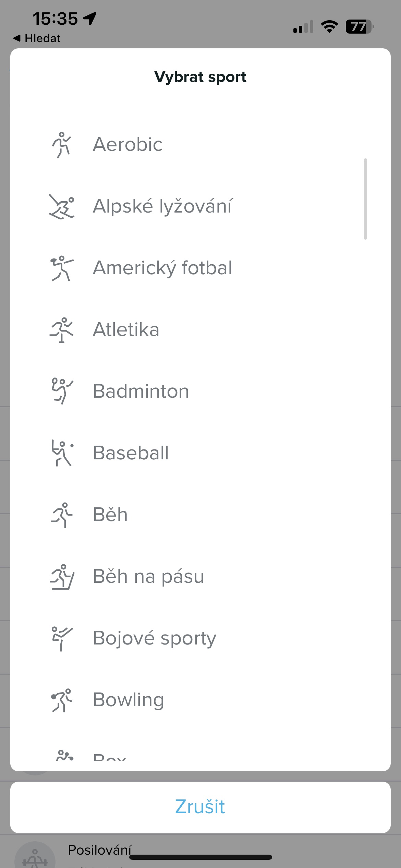Choose Alpské lyžování sport
The height and width of the screenshot is (868, 401).
[x=162, y=206]
